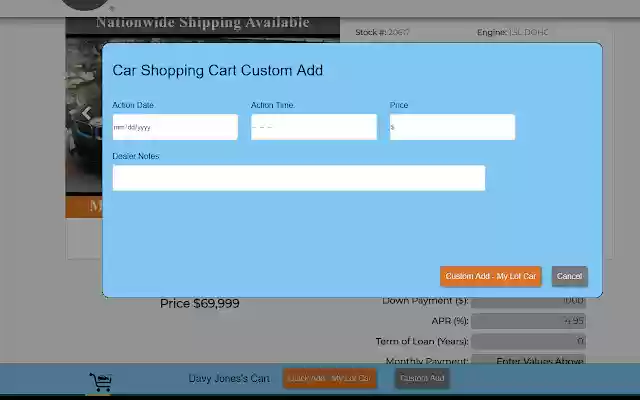Click the Dealer Notes text field
640x400 pixels.
(299, 178)
